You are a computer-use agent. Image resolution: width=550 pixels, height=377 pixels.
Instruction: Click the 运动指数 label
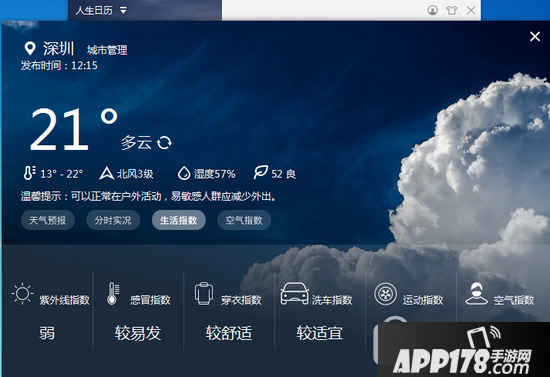pyautogui.click(x=423, y=300)
